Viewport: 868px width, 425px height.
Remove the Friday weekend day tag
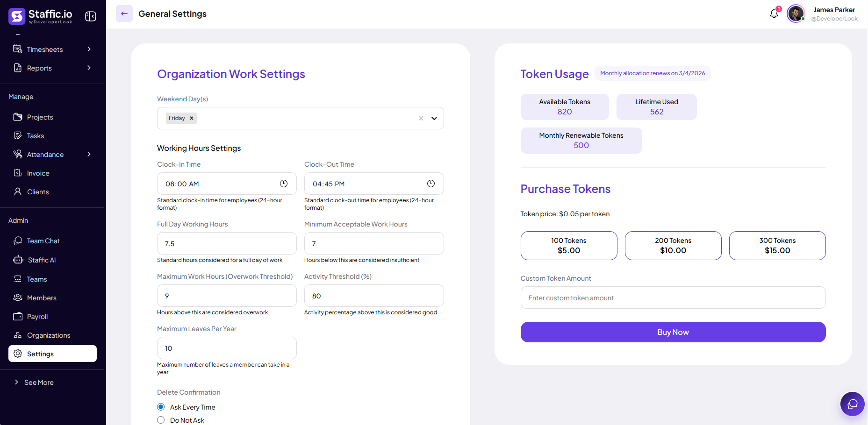click(192, 118)
